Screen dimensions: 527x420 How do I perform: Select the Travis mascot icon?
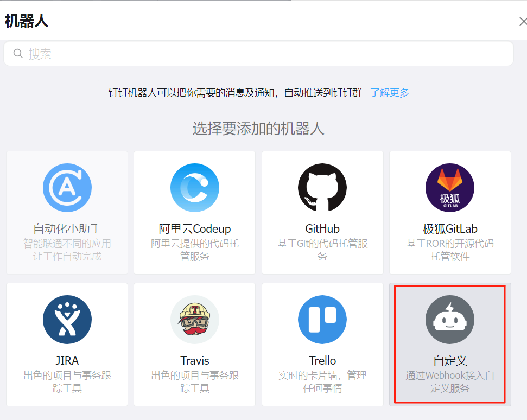point(195,320)
